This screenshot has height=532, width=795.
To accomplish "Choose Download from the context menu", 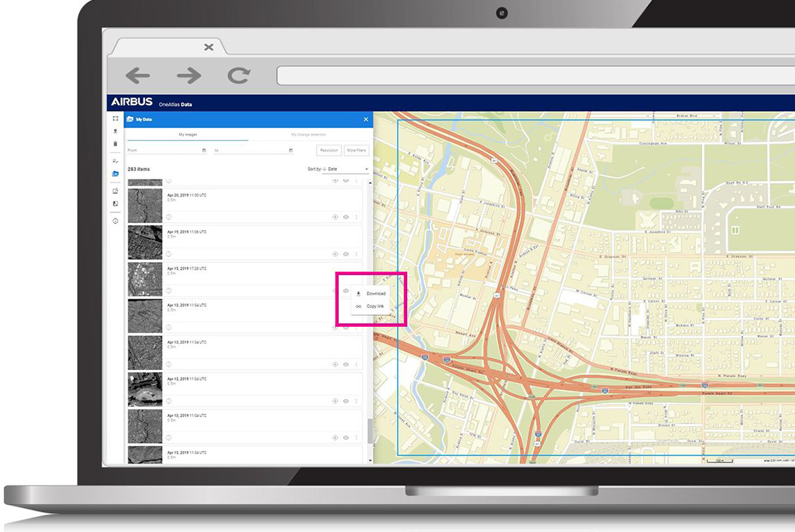I will click(376, 294).
